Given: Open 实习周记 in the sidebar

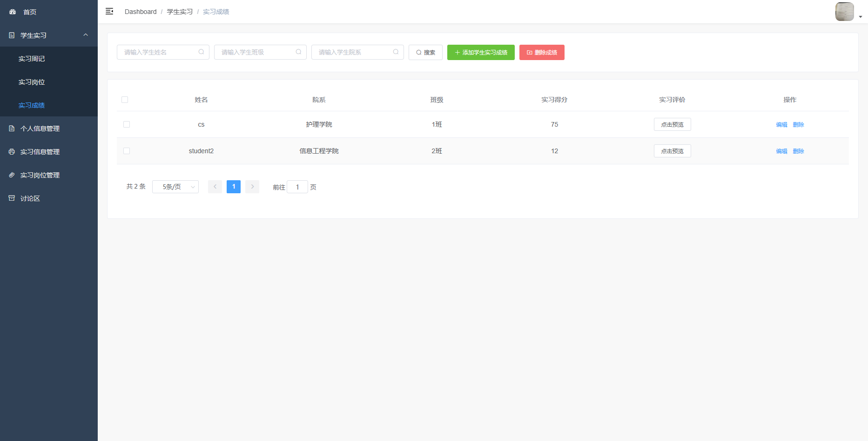Looking at the screenshot, I should click(x=32, y=59).
